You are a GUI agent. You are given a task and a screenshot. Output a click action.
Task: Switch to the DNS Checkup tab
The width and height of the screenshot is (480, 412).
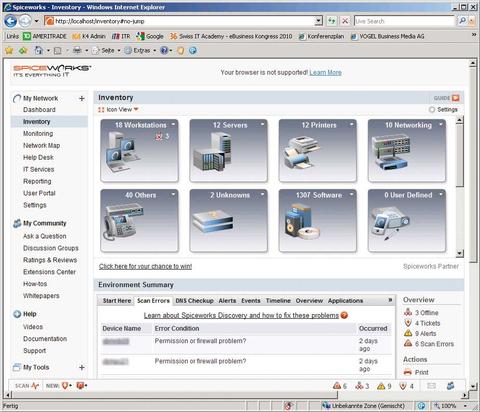(x=194, y=301)
